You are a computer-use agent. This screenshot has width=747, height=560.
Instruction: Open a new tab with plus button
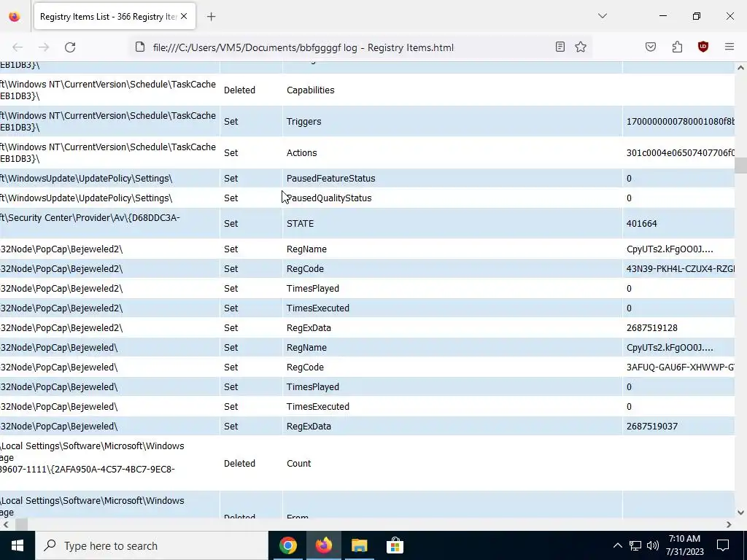coord(212,17)
